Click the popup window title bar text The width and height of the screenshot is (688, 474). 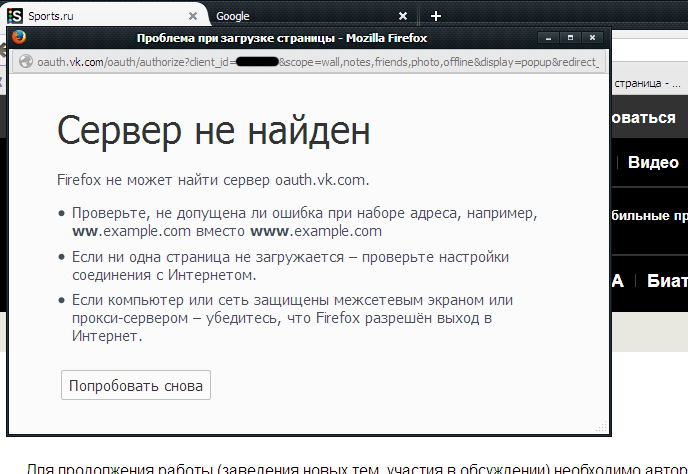click(282, 38)
